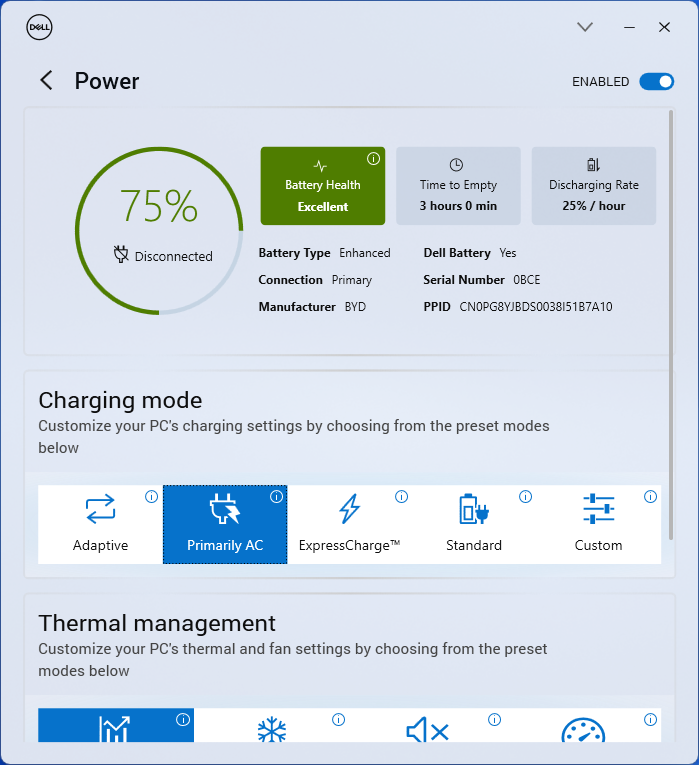Viewport: 699px width, 765px height.
Task: Select the Quiet muted-speaker thermal mode
Action: click(x=427, y=725)
